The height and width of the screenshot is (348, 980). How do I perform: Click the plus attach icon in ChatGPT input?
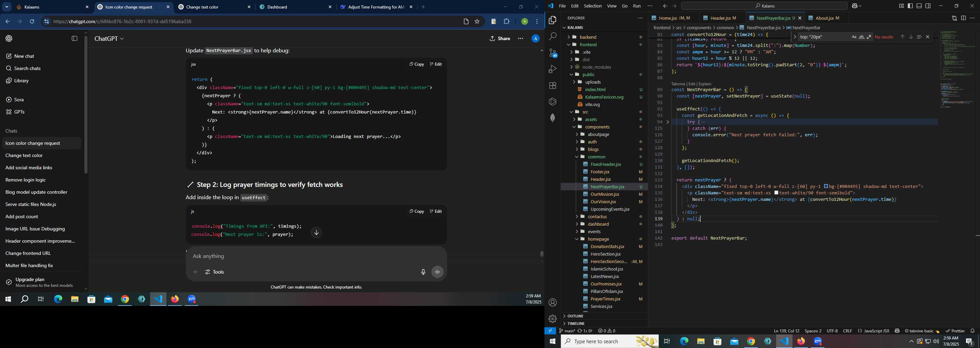pos(195,272)
